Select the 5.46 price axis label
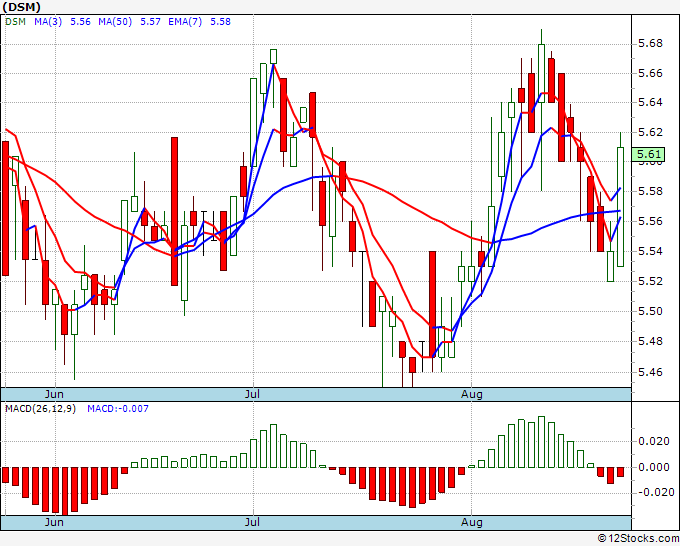 click(x=651, y=372)
